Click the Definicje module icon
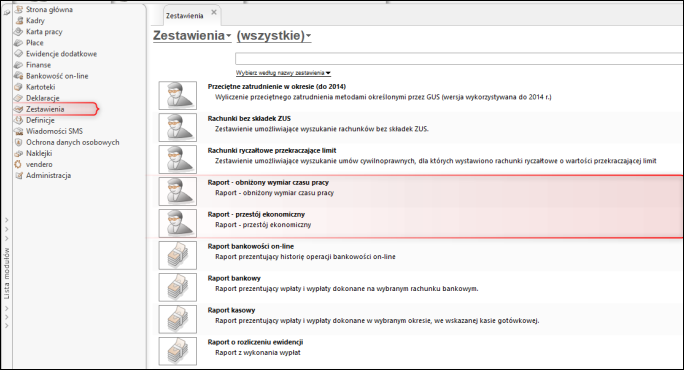Viewport: 684px width, 370px height. pos(18,120)
